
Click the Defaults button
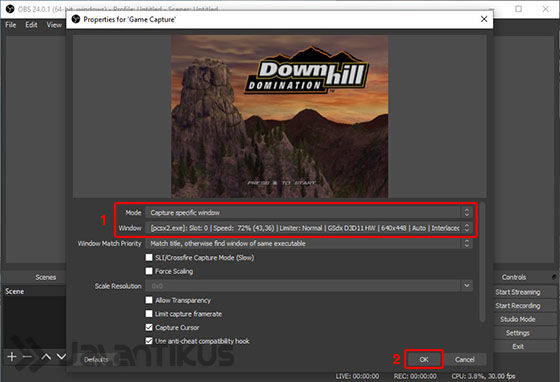(x=96, y=360)
